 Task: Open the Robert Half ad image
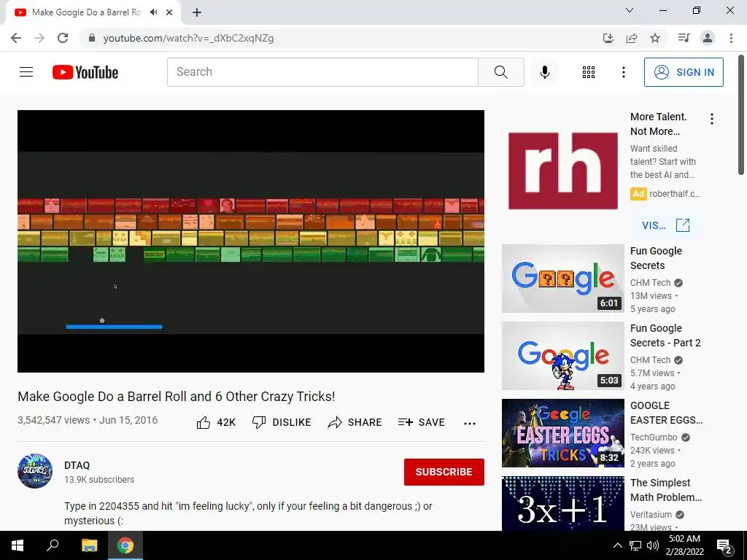click(x=563, y=171)
